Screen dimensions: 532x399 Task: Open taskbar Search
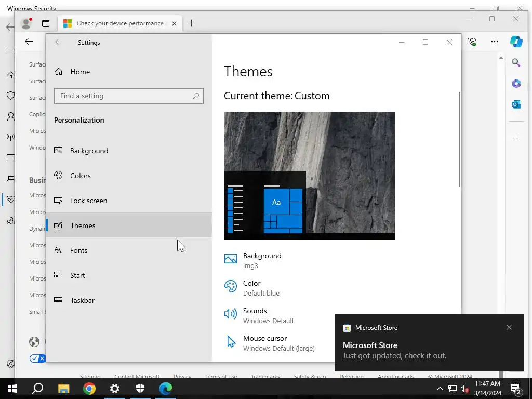click(37, 389)
